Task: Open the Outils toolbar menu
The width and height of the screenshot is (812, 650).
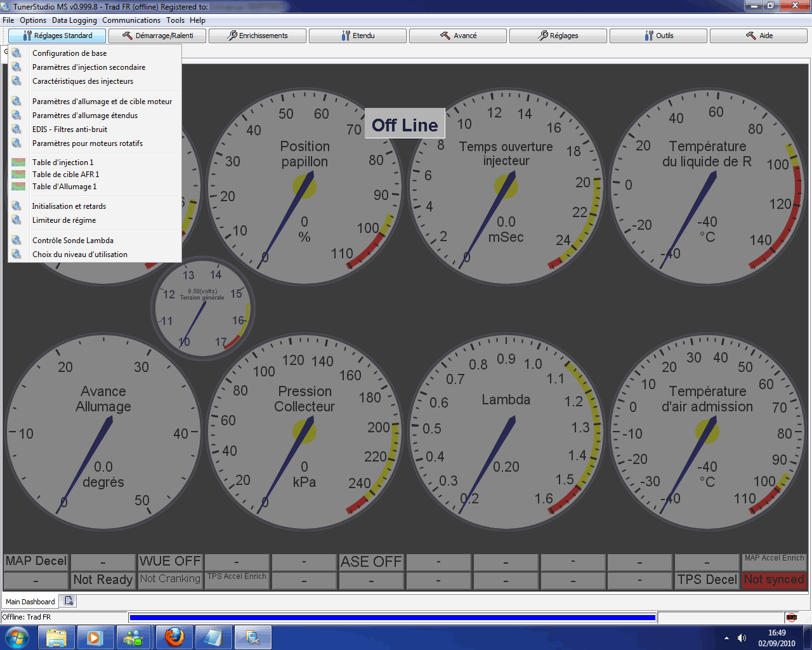Action: [x=658, y=36]
